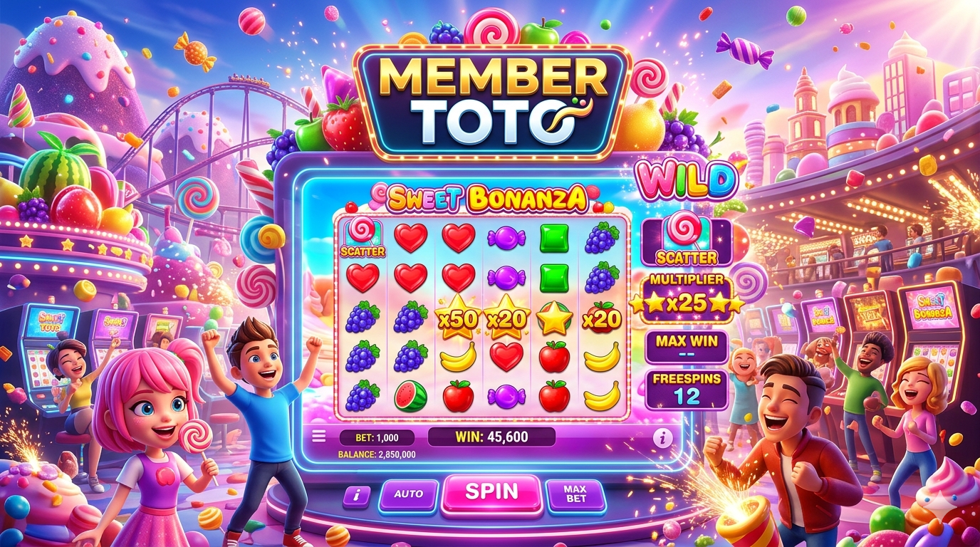Screen dimensions: 980x547
Task: Click the FREESPINS 12 counter
Action: [x=687, y=389]
